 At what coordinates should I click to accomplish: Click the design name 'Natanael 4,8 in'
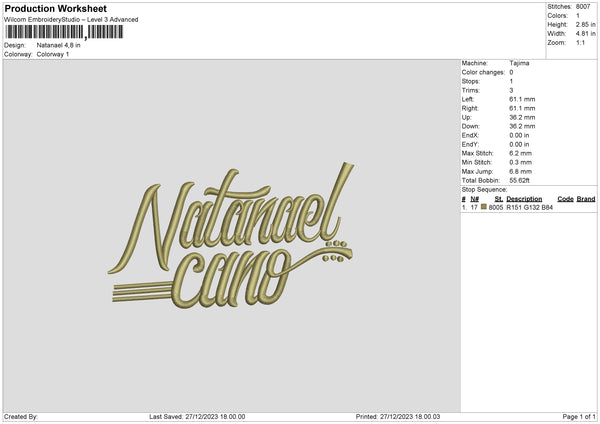pyautogui.click(x=59, y=45)
